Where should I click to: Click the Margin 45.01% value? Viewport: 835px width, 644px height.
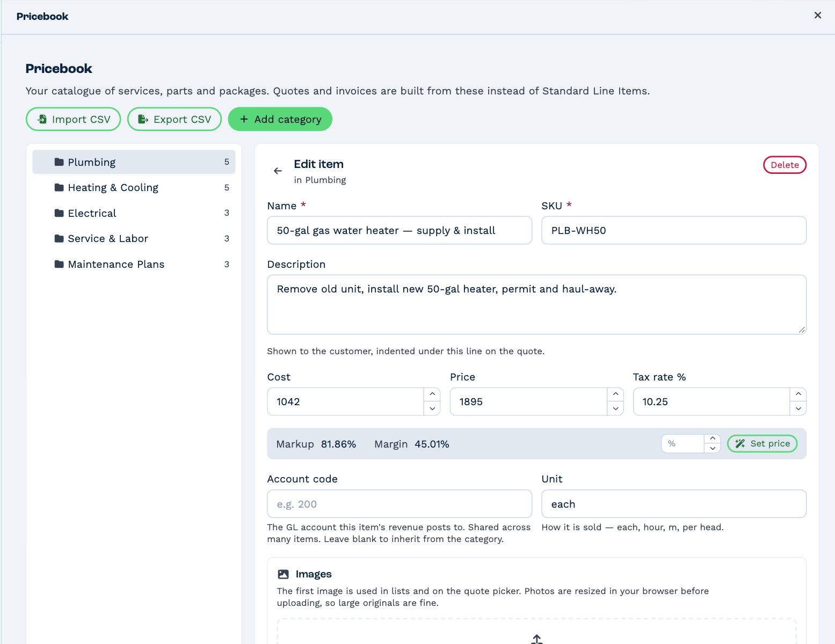tap(432, 444)
